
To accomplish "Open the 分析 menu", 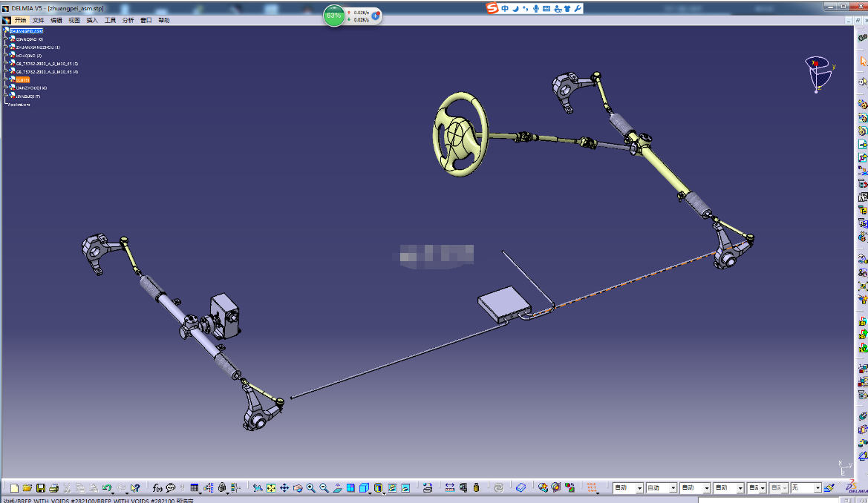I will (x=128, y=21).
